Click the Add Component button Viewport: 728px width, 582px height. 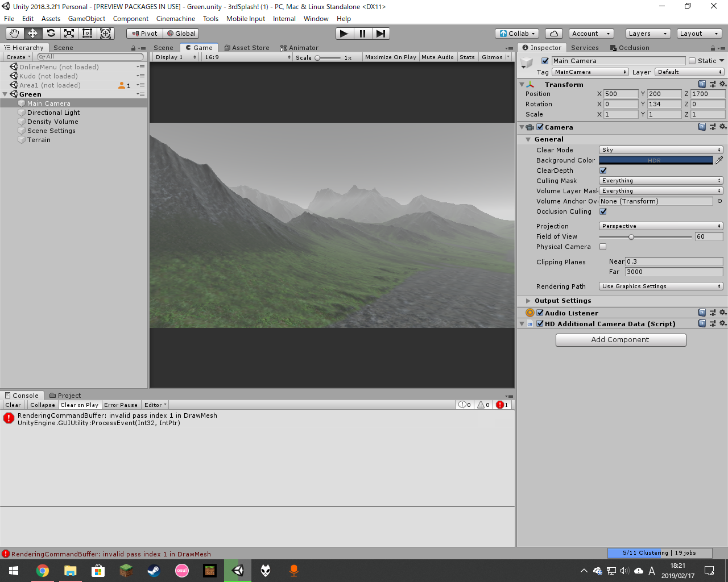(x=621, y=340)
